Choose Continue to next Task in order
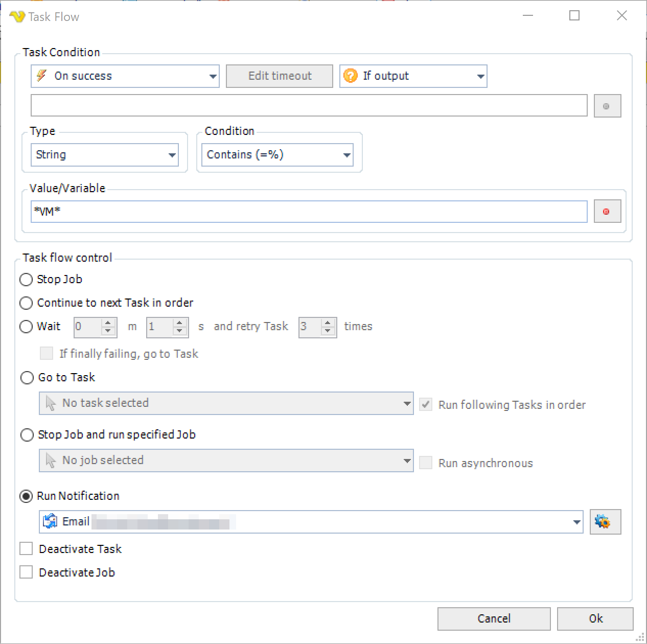The width and height of the screenshot is (647, 644). [26, 303]
